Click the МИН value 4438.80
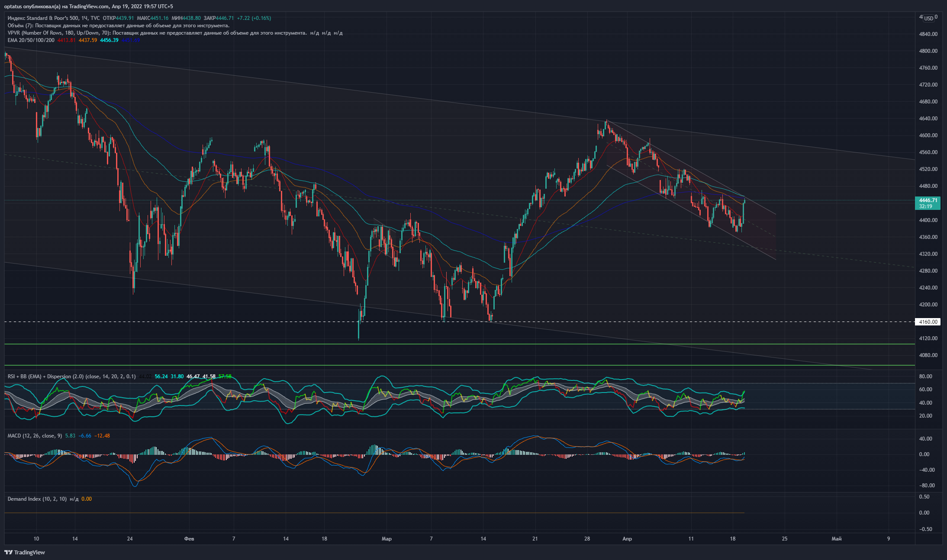This screenshot has width=947, height=560. pyautogui.click(x=192, y=18)
